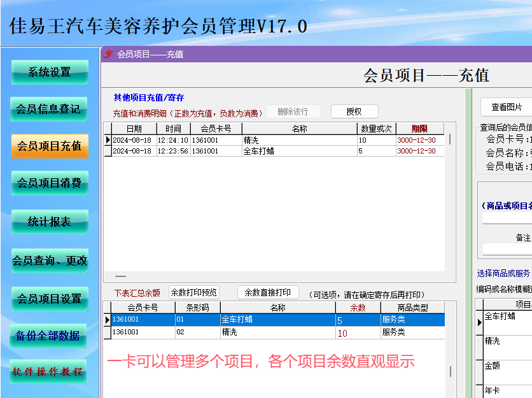Open 统计报表 in the sidebar
532x398 pixels.
(50, 222)
